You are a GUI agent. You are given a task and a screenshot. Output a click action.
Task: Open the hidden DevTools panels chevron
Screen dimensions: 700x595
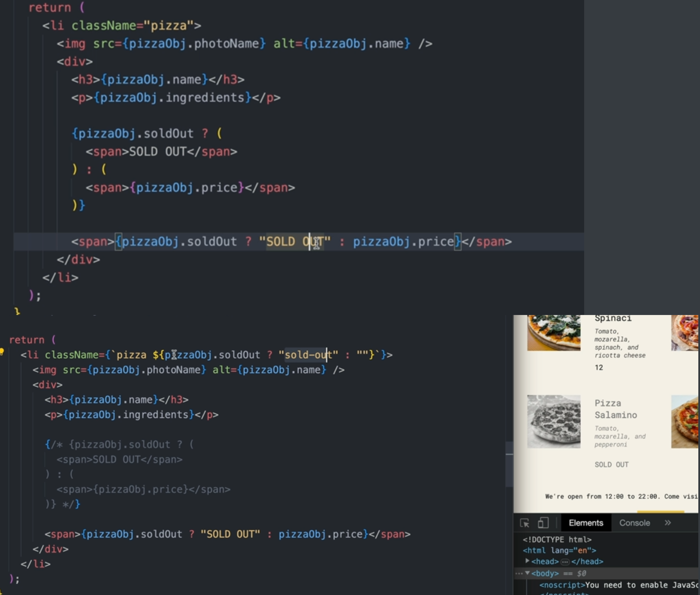[x=668, y=523]
